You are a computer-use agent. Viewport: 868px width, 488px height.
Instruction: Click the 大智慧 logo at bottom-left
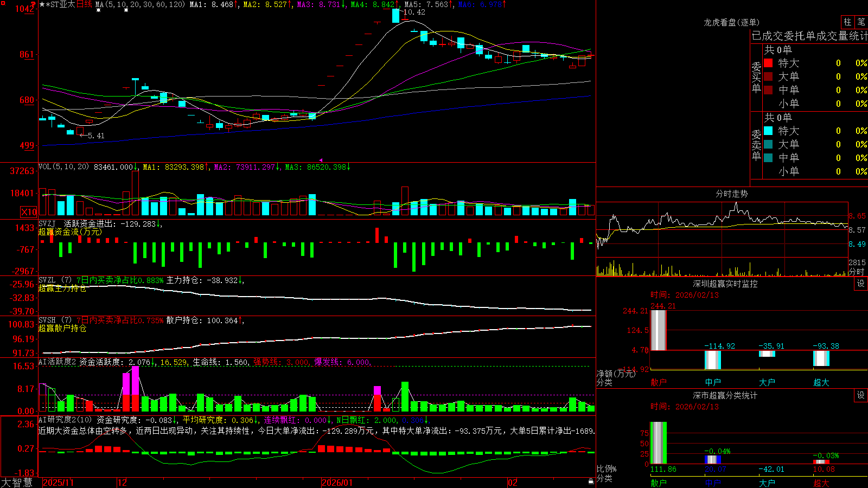(x=17, y=483)
